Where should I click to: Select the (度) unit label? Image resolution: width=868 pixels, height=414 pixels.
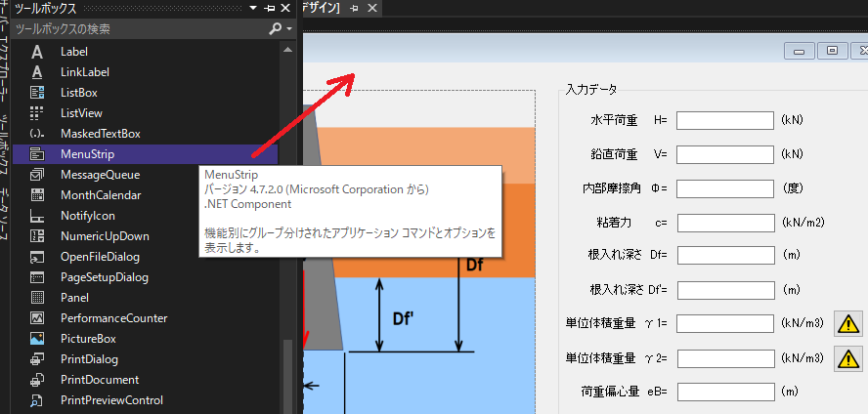(793, 188)
